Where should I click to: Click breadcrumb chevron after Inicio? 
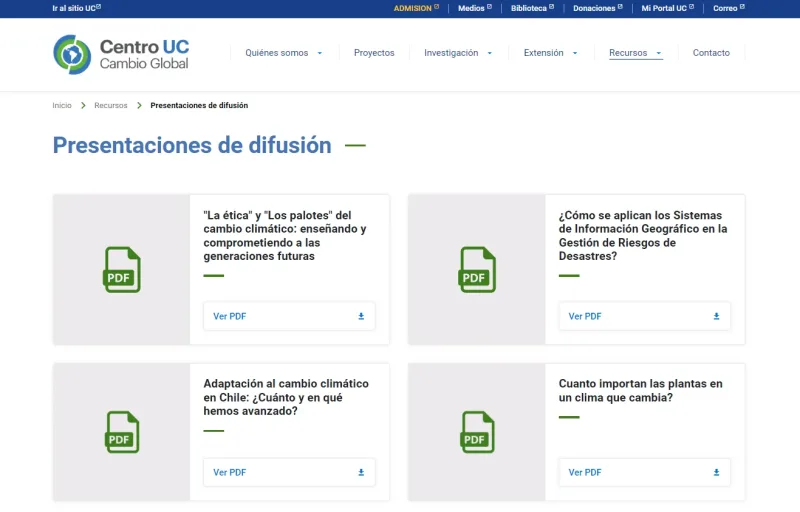click(x=83, y=105)
